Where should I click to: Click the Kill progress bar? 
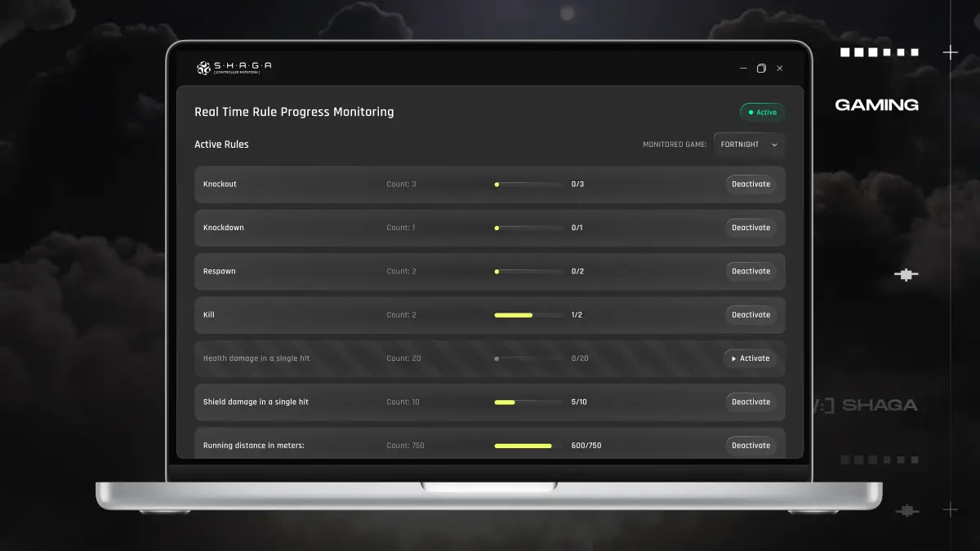pyautogui.click(x=528, y=315)
